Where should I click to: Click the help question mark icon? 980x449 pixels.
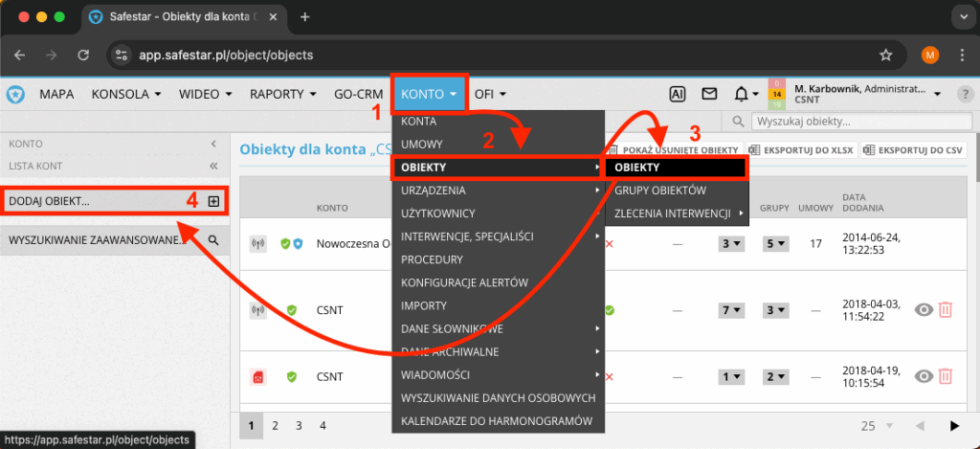(x=967, y=94)
